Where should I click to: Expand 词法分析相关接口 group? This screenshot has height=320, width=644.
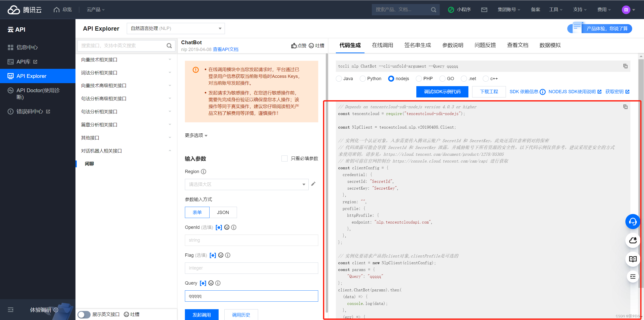tap(126, 73)
